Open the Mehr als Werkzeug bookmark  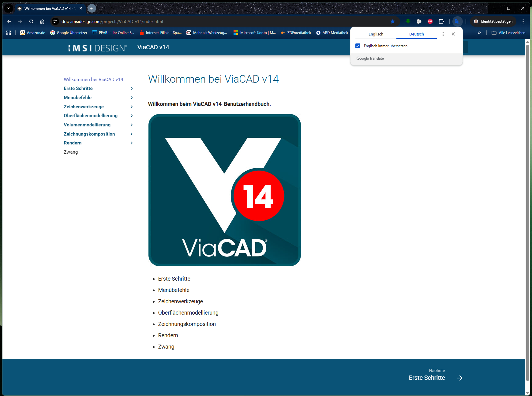pyautogui.click(x=207, y=33)
